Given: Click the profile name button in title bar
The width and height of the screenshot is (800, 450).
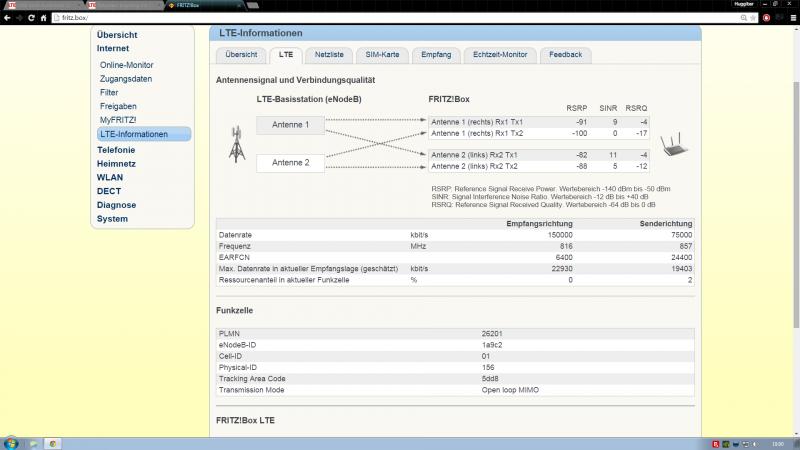Looking at the screenshot, I should 743,4.
